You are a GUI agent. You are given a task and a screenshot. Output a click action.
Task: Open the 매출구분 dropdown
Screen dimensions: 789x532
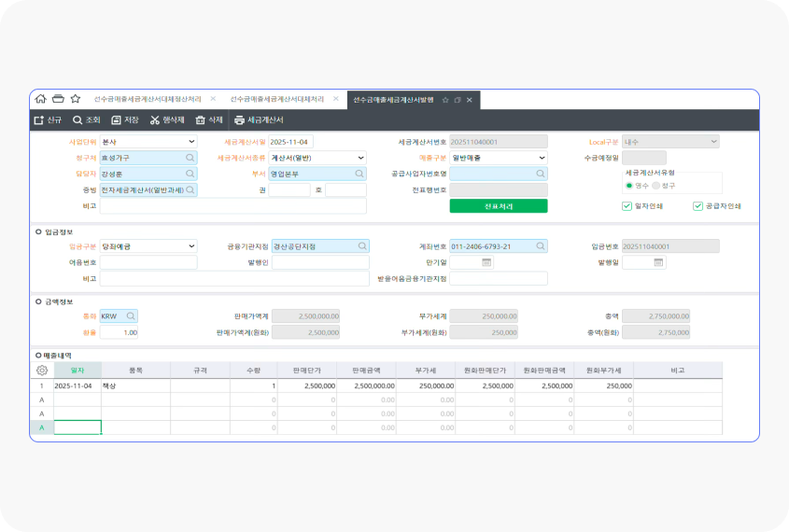[541, 158]
